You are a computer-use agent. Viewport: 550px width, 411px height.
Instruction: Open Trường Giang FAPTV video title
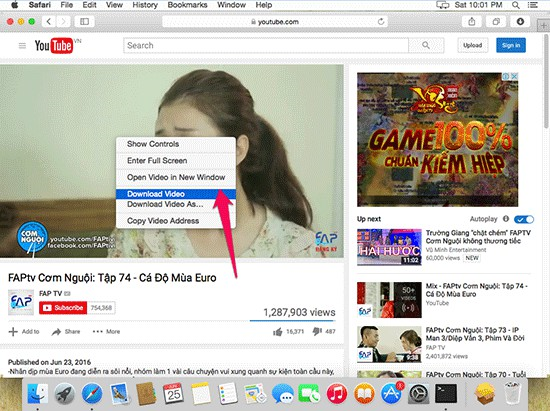(478, 237)
